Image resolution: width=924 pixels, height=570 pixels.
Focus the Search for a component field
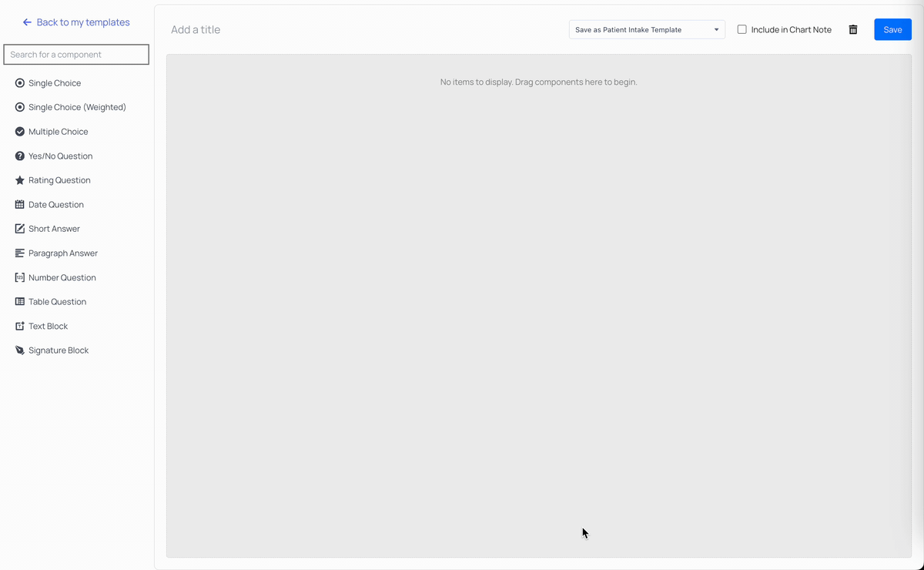76,55
